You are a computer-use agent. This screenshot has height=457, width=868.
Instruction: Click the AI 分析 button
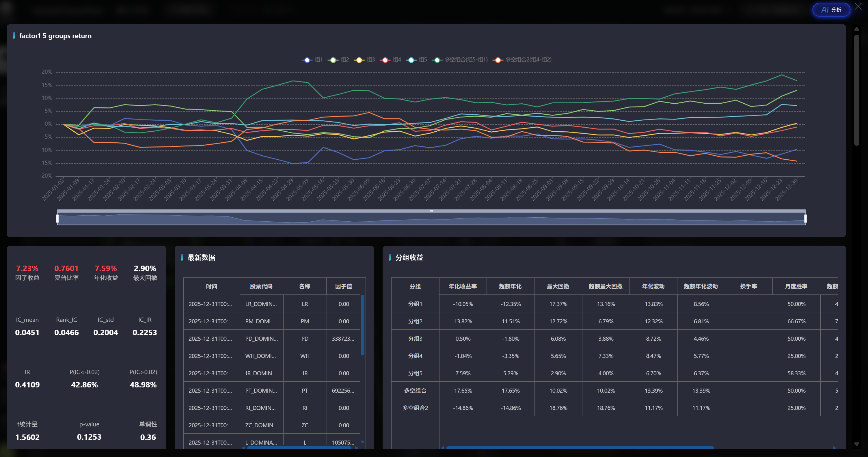coord(831,10)
